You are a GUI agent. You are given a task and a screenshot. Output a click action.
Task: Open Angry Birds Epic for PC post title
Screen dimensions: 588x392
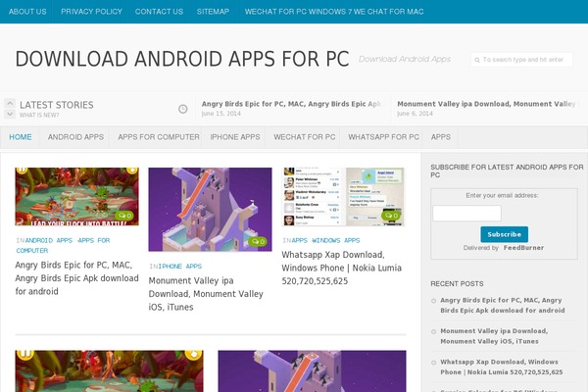(x=76, y=278)
